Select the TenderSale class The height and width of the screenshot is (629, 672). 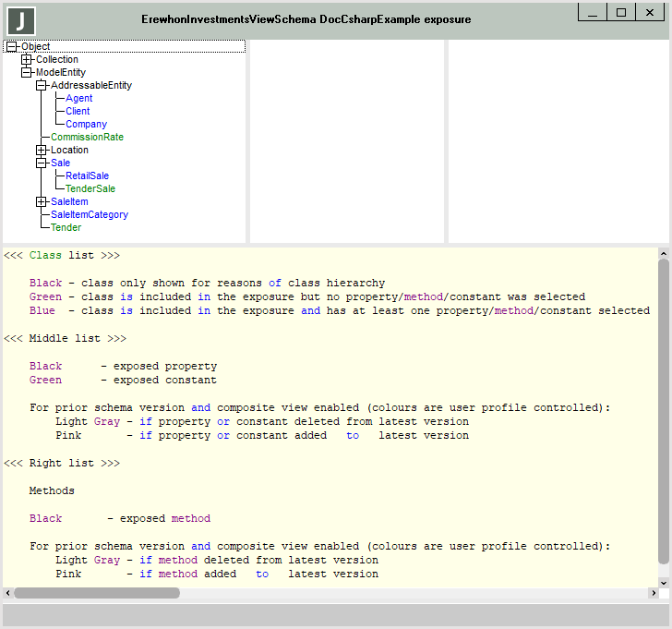(x=90, y=189)
